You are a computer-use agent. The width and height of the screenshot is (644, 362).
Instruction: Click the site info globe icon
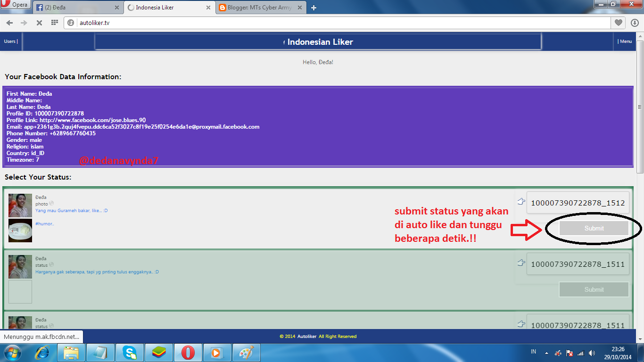(71, 23)
